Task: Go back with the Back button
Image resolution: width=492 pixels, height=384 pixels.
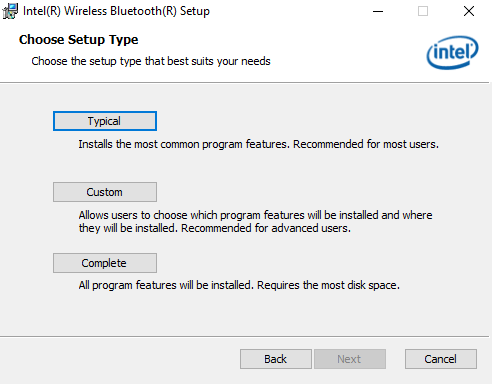Action: click(x=276, y=359)
